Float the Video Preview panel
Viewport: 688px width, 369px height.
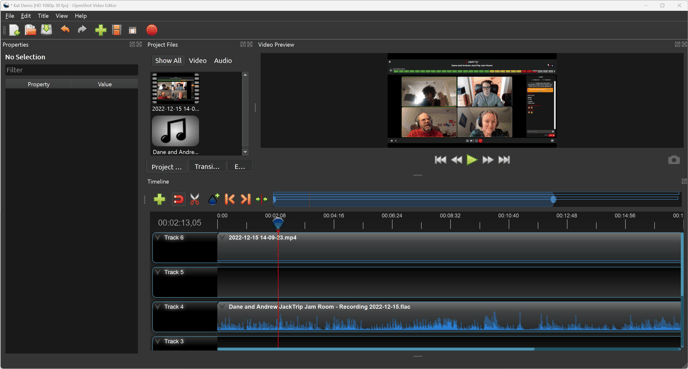coord(677,44)
